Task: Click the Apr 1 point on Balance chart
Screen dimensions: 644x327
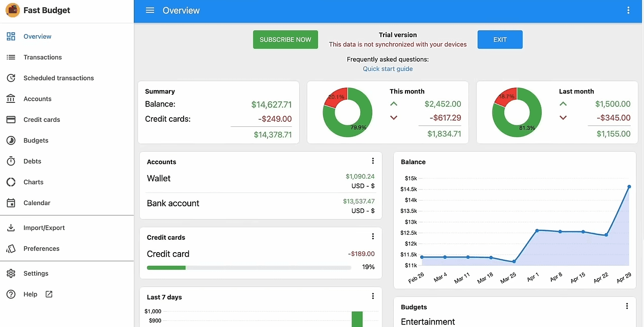Action: click(537, 230)
